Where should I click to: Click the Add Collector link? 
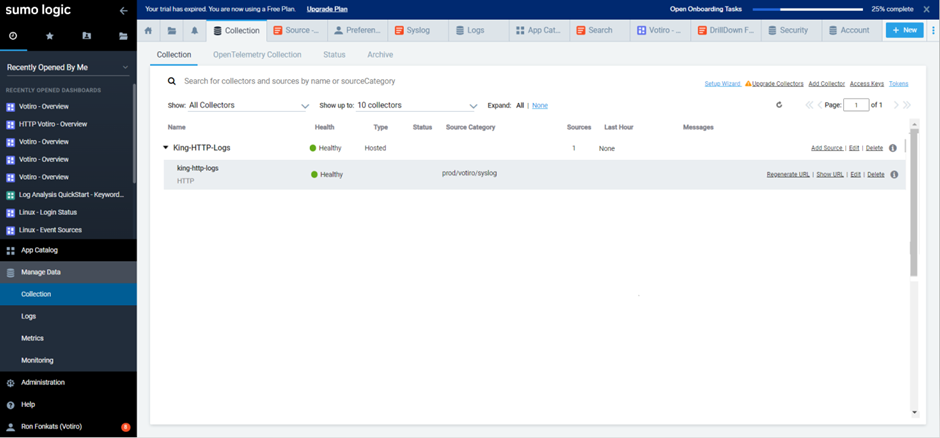[827, 84]
